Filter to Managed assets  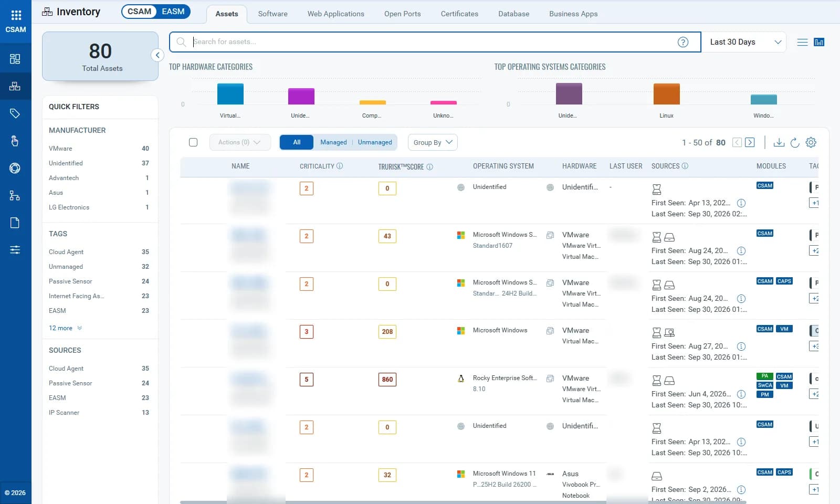click(x=334, y=142)
